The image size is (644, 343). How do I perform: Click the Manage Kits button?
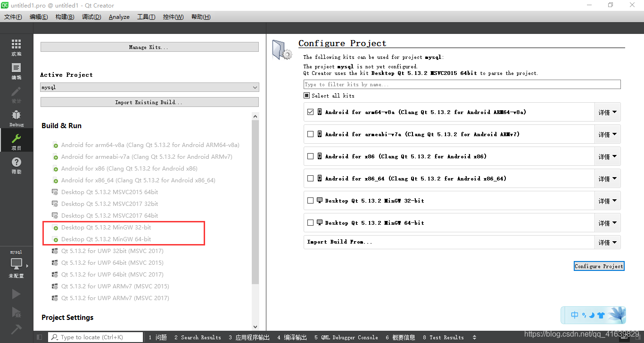pos(149,47)
